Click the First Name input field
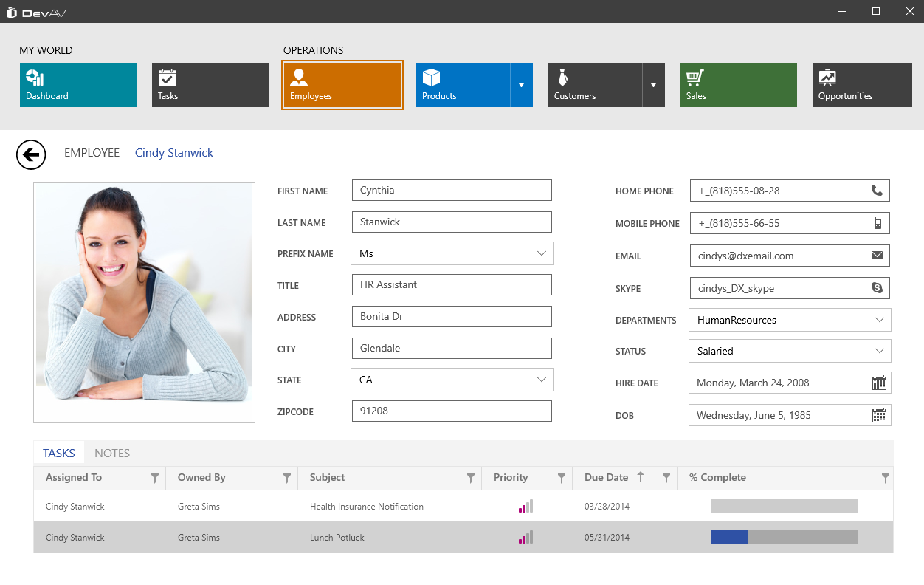 coord(452,191)
